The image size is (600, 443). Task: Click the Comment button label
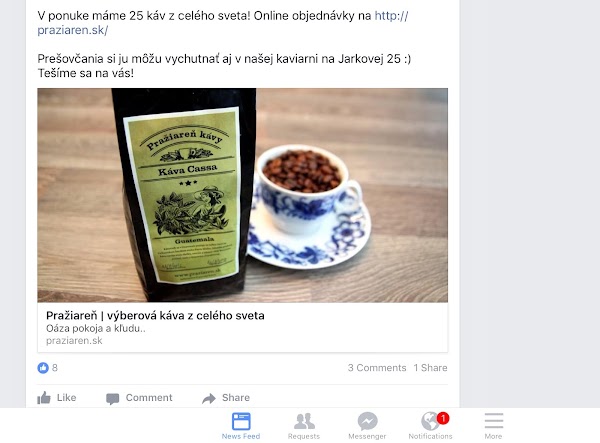[x=149, y=398]
